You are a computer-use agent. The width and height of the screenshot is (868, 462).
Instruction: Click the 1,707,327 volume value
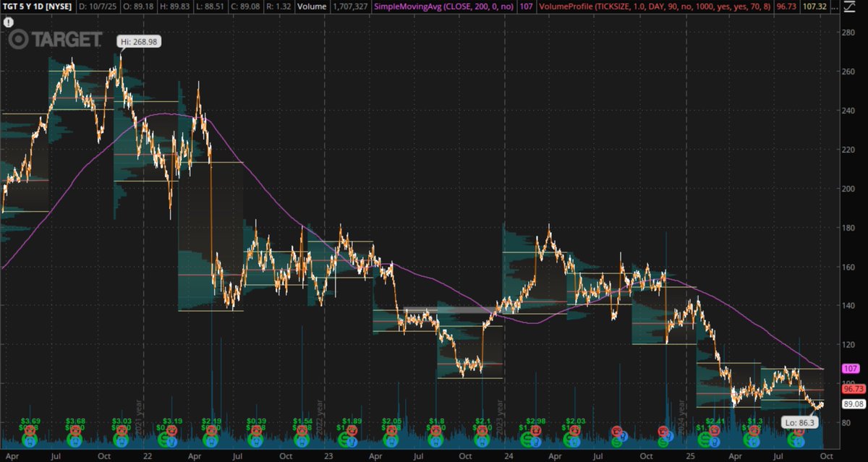click(x=349, y=7)
